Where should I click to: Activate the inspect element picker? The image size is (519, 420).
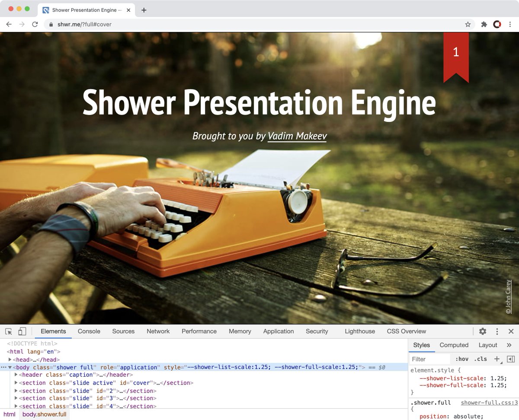(x=9, y=331)
